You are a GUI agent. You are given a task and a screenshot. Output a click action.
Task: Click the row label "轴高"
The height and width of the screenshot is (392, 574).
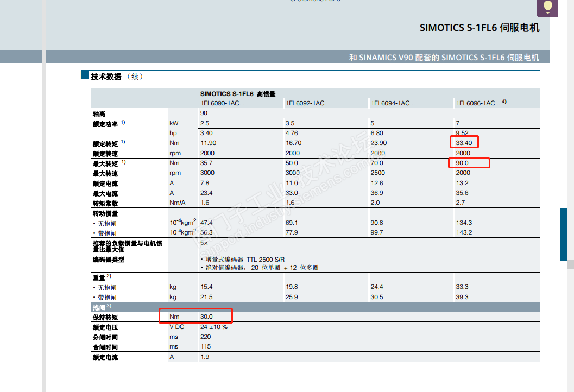[x=99, y=114]
